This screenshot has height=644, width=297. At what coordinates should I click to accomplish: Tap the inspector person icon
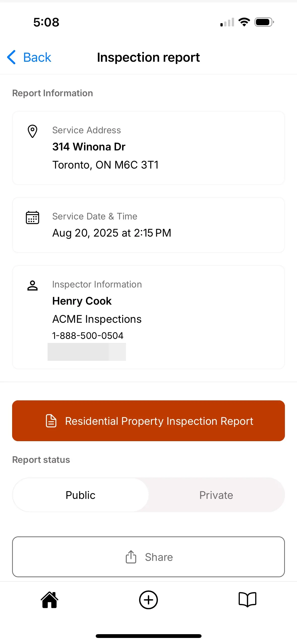coord(32,285)
